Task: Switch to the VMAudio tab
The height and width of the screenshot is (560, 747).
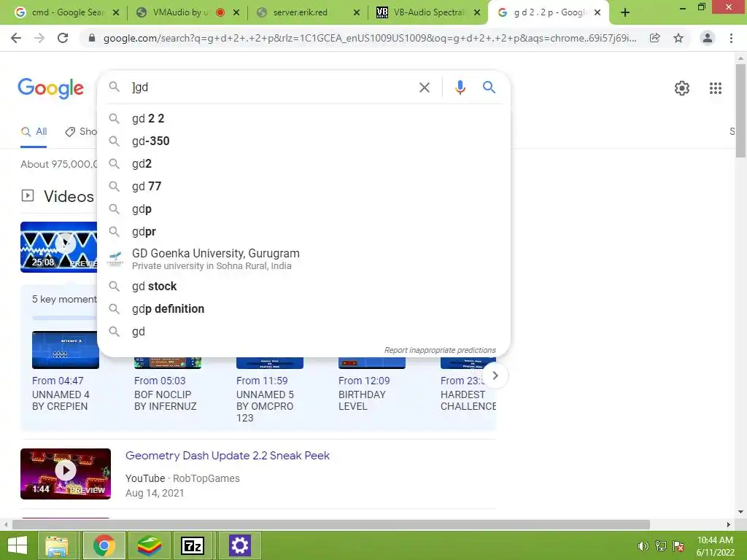Action: pyautogui.click(x=182, y=13)
